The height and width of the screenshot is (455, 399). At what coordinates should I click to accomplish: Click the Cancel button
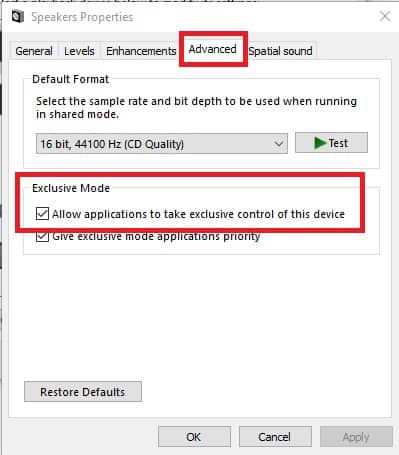(275, 437)
